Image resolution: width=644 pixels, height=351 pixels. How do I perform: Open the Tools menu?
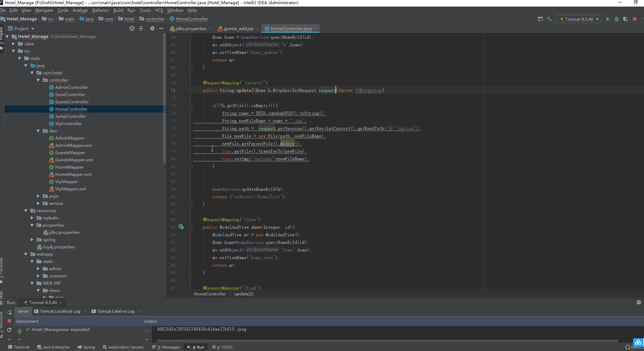[145, 10]
